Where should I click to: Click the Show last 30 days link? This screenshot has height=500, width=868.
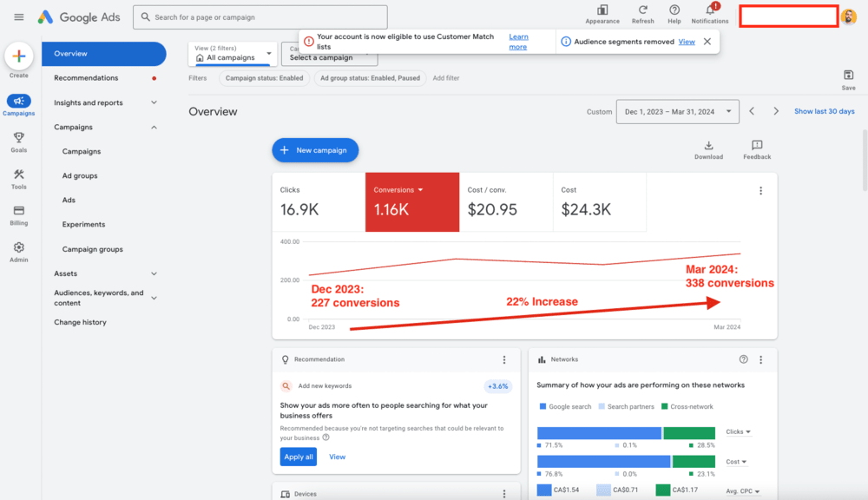[824, 111]
